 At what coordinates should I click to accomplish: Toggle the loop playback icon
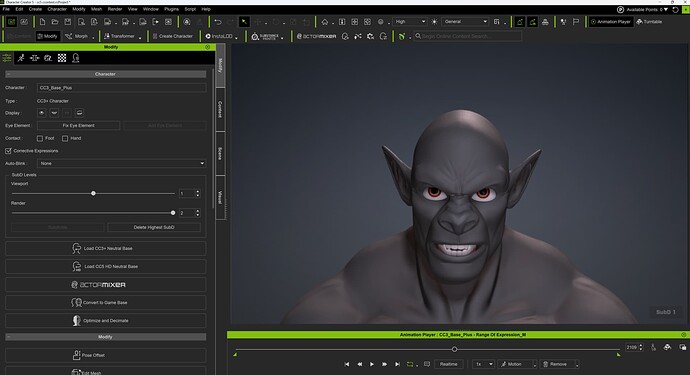coord(410,364)
